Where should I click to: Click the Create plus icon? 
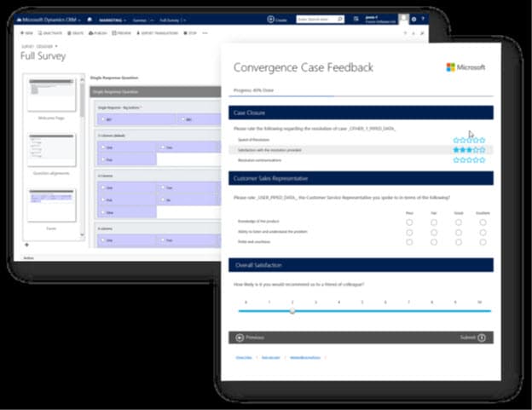pos(270,20)
